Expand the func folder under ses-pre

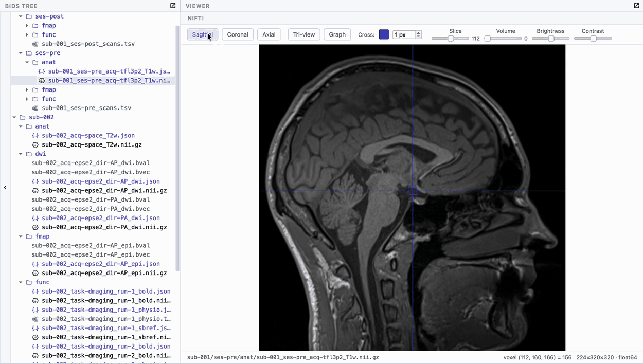point(27,99)
